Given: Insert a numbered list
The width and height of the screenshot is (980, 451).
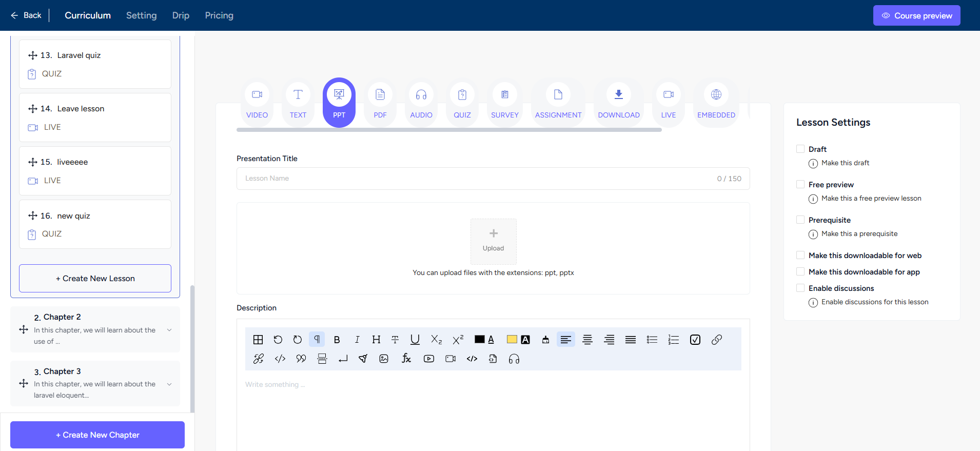Looking at the screenshot, I should tap(674, 340).
